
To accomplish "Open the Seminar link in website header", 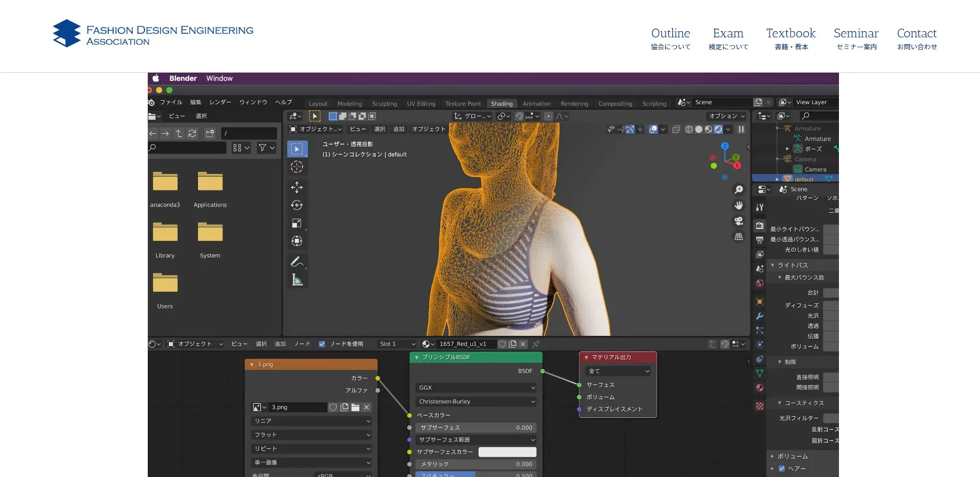I will pos(856,39).
